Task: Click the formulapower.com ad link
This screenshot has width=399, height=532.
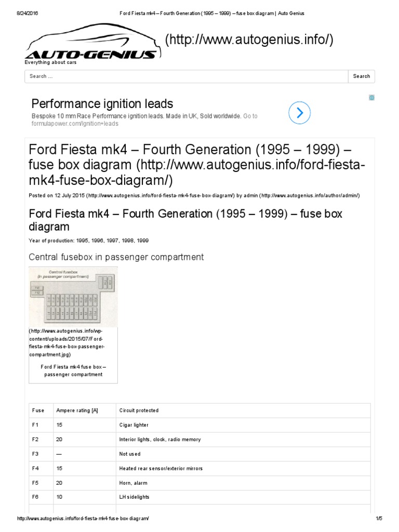Action: [75, 124]
